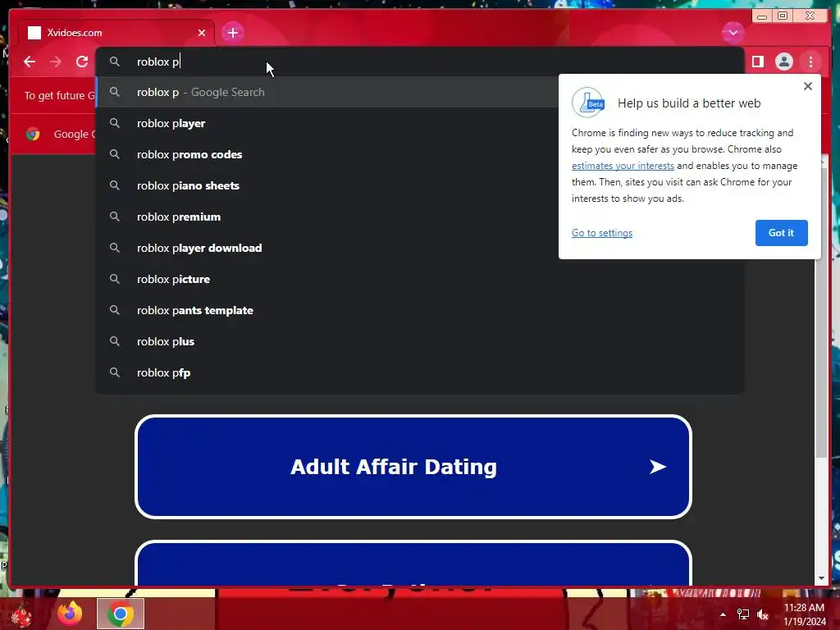
Task: Minimize the Chrome window
Action: (x=762, y=16)
